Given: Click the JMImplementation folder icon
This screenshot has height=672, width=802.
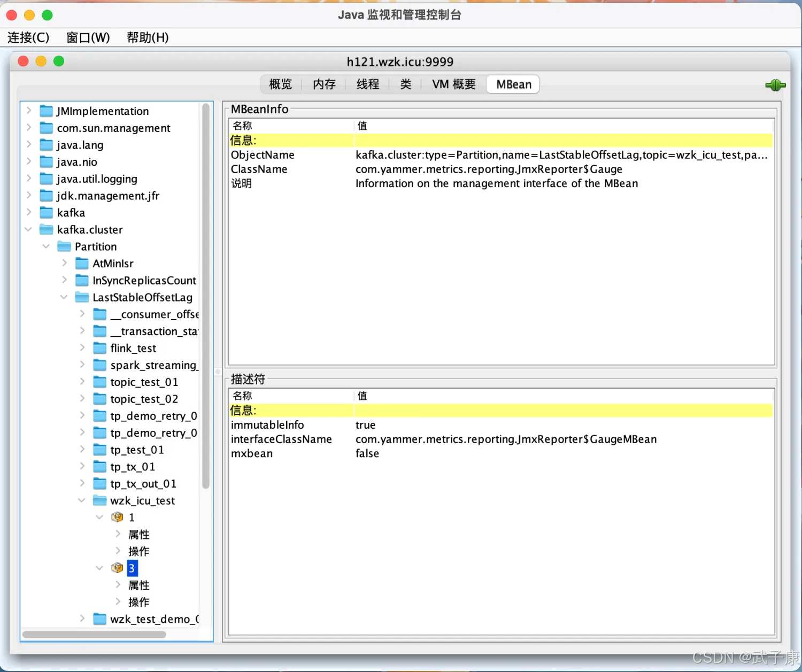Looking at the screenshot, I should [x=47, y=111].
